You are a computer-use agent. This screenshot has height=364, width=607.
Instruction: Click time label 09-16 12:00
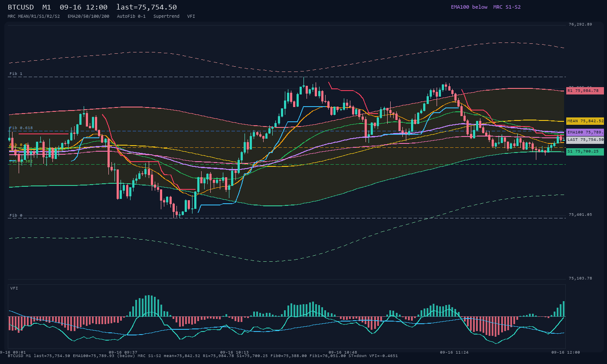click(566, 352)
